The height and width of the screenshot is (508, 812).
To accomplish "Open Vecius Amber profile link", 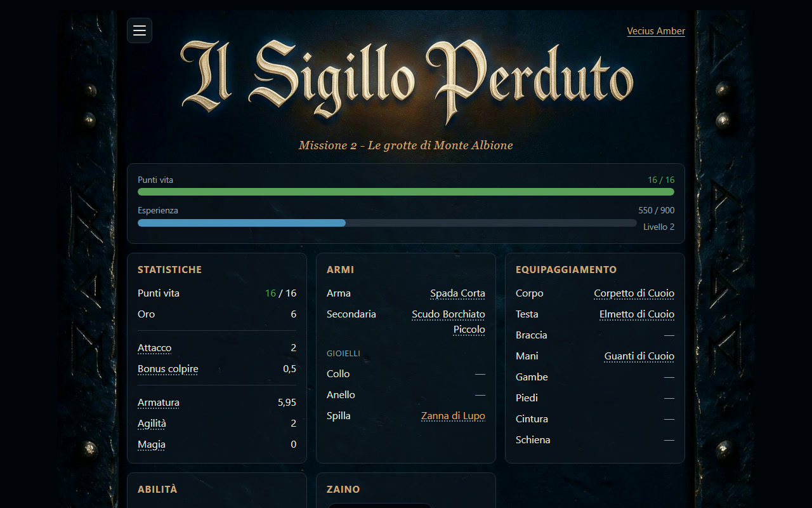I will pos(656,31).
